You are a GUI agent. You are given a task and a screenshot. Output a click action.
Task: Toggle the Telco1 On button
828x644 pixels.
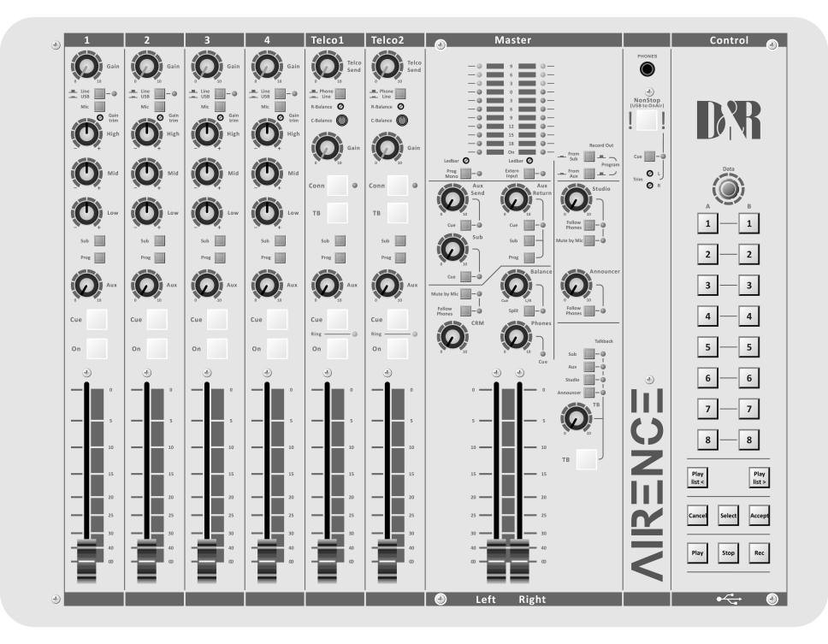coord(337,349)
